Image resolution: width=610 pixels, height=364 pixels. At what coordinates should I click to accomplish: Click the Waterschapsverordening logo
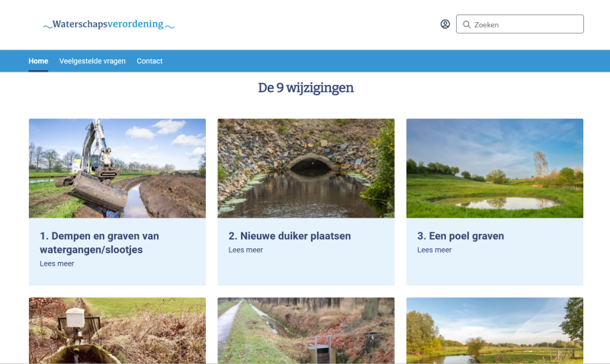[x=108, y=24]
